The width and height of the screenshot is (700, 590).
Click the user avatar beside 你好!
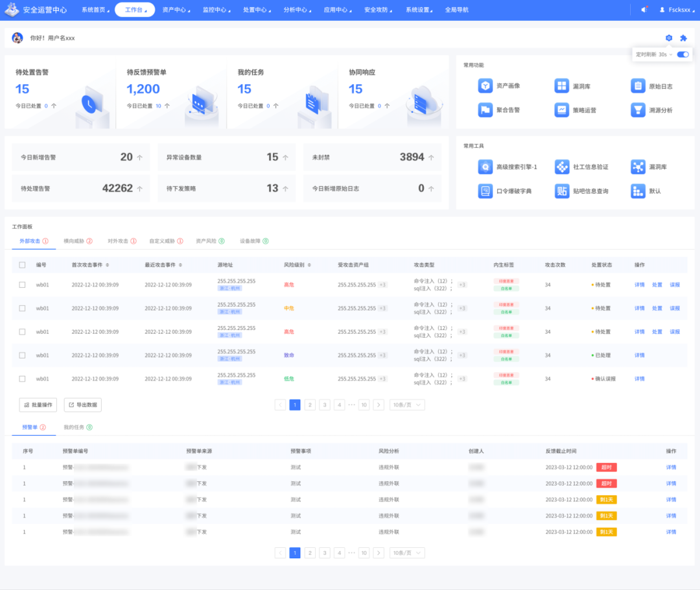click(x=17, y=38)
